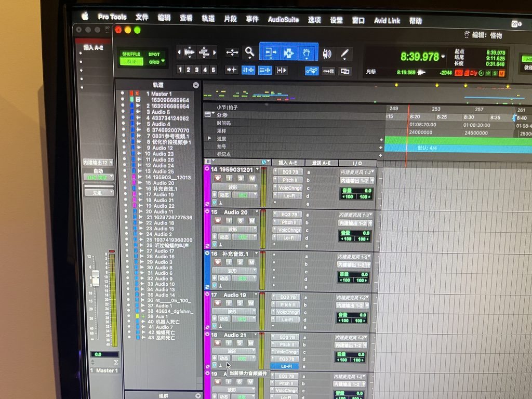Open the Avid Link menu
The height and width of the screenshot is (399, 532).
[x=387, y=21]
